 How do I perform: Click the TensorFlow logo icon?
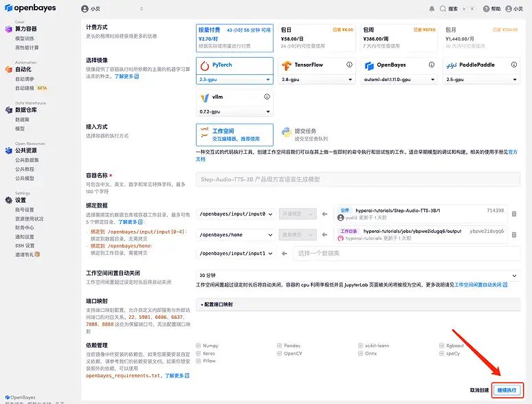(287, 65)
